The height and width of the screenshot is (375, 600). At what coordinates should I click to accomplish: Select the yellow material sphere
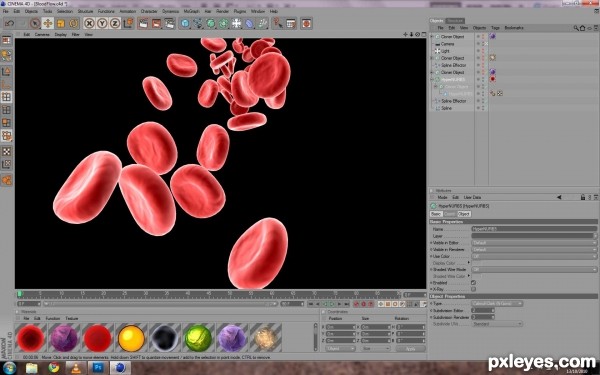pyautogui.click(x=131, y=338)
